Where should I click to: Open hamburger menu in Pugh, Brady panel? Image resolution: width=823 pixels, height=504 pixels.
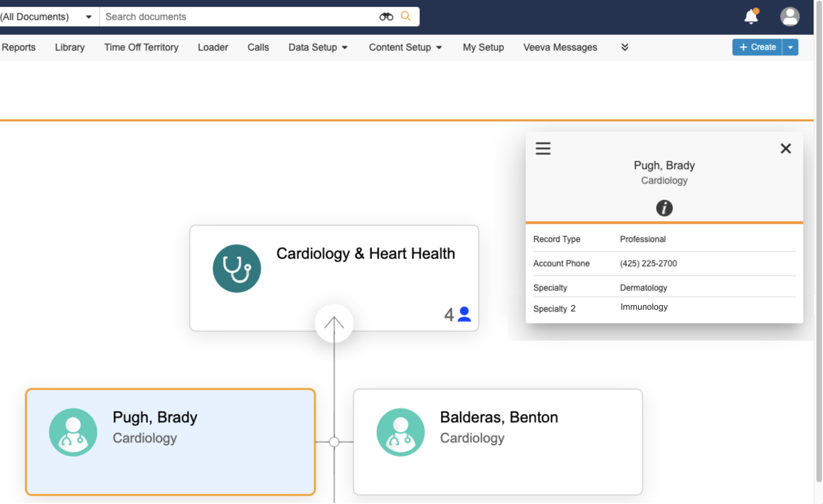(543, 148)
